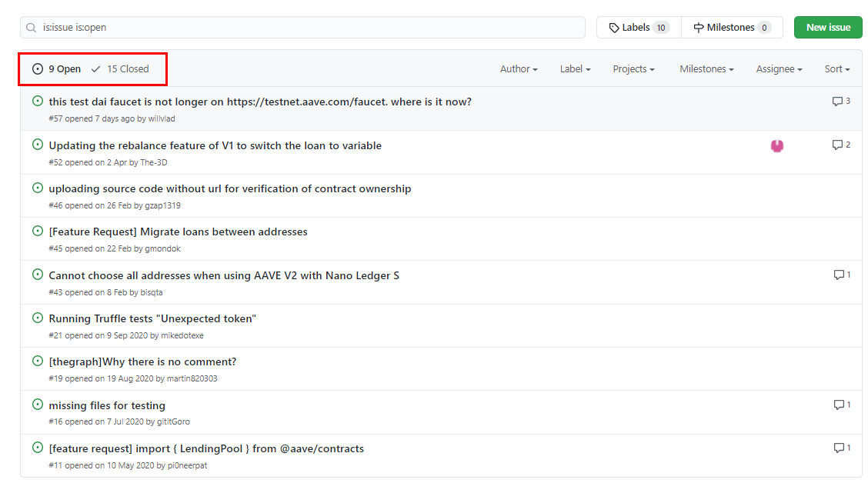Click the signpost icon on the Milestones button

(699, 28)
